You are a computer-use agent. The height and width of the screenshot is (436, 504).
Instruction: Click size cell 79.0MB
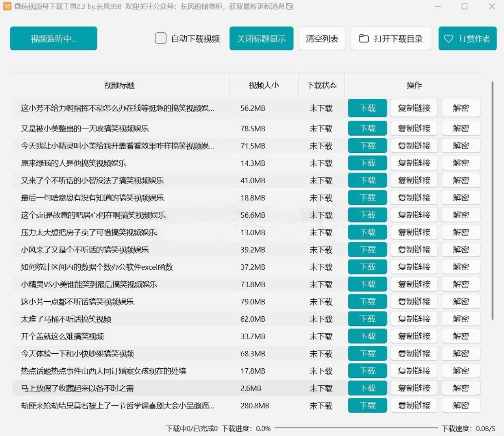point(253,302)
